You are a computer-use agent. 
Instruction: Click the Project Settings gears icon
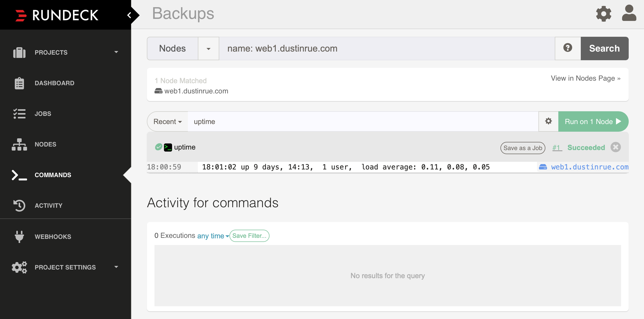click(19, 267)
